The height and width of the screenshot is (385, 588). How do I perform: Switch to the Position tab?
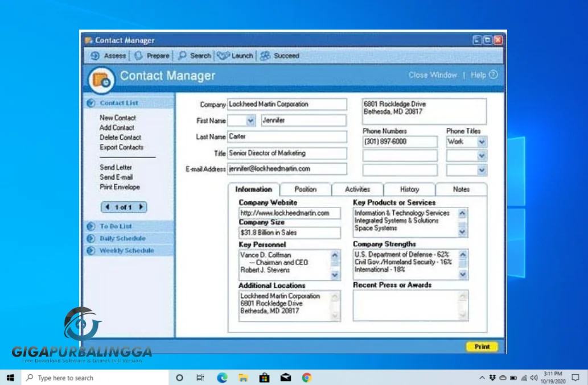pos(306,189)
